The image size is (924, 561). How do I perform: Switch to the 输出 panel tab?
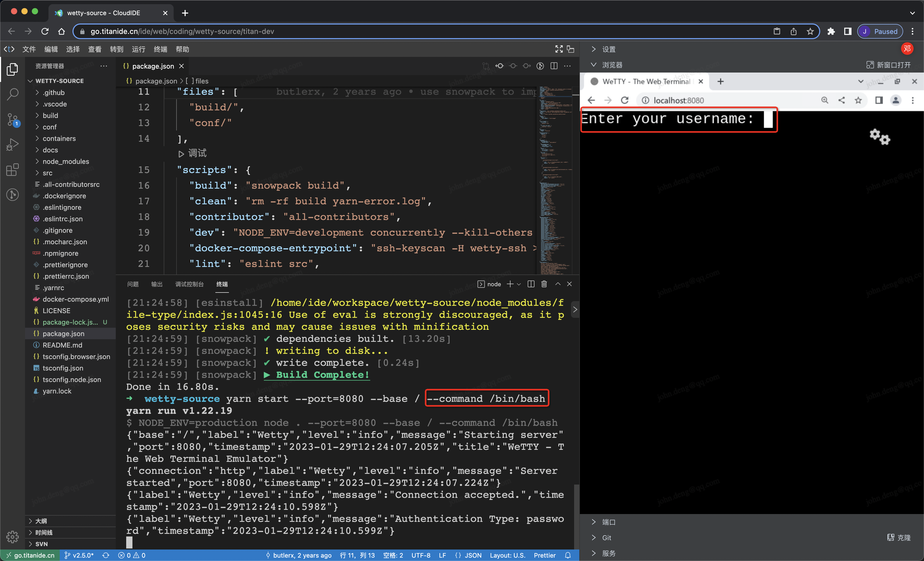click(156, 284)
